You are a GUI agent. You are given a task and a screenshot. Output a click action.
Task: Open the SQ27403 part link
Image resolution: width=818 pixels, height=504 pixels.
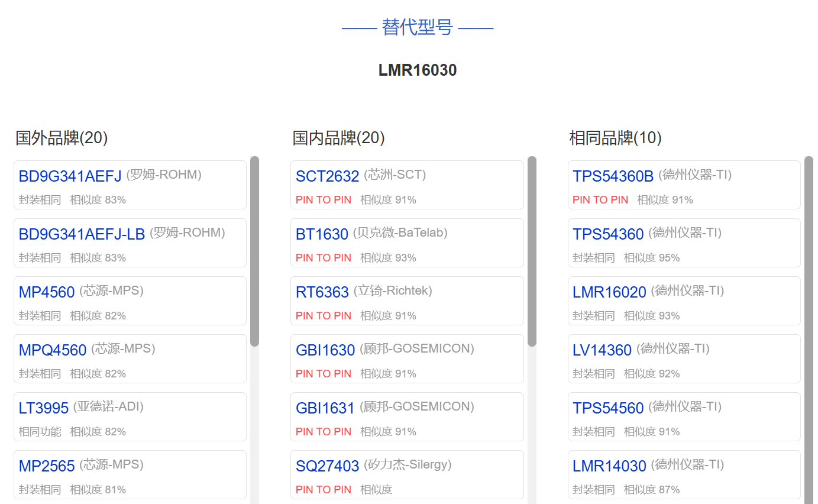[327, 466]
